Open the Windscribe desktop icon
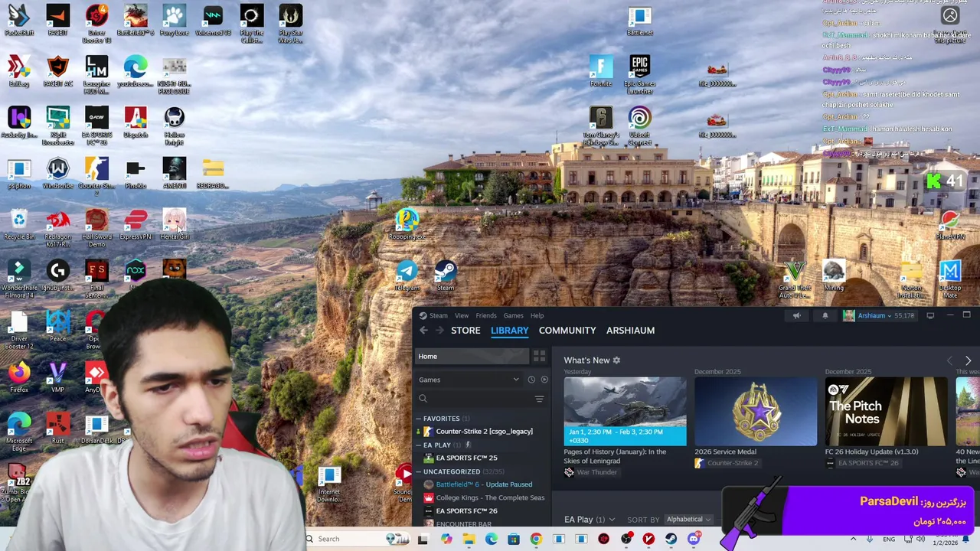Image resolution: width=980 pixels, height=551 pixels. pyautogui.click(x=58, y=172)
